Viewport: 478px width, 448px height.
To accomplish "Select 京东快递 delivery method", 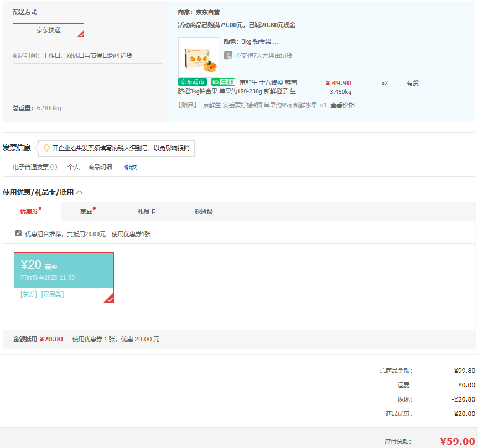I will [x=48, y=30].
